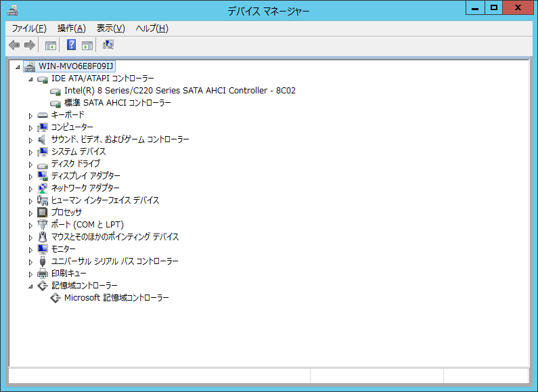
Task: Expand the マウスとそのほかのポインティング デバイス node
Action: pyautogui.click(x=30, y=238)
